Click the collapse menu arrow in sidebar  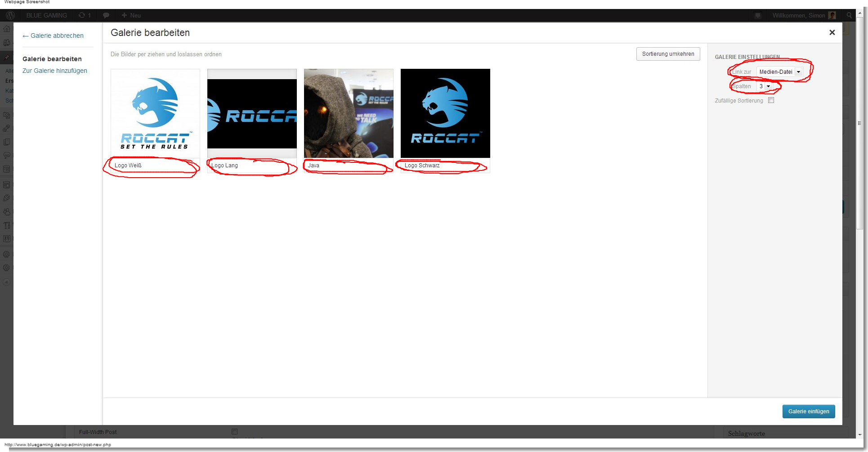7,282
